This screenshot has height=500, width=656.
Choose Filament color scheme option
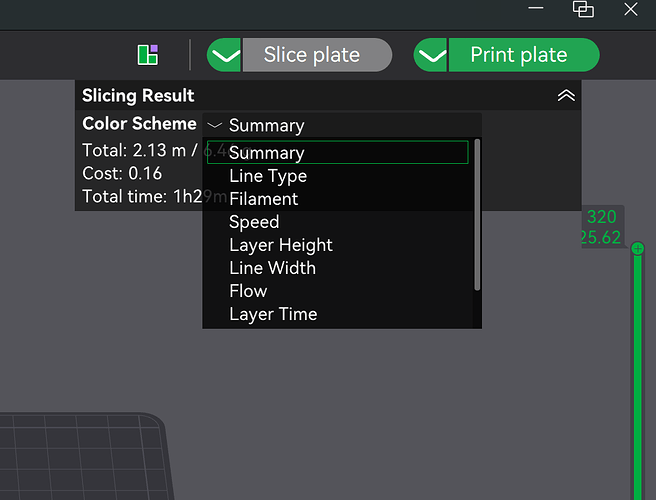pos(338,199)
